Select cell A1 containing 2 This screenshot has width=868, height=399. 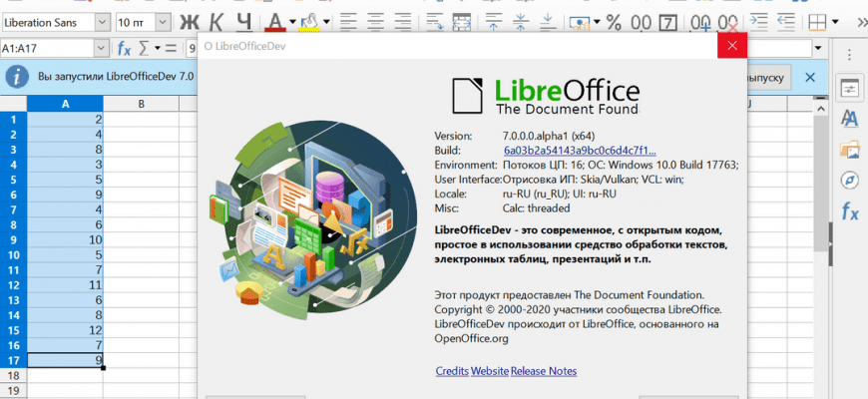click(65, 119)
